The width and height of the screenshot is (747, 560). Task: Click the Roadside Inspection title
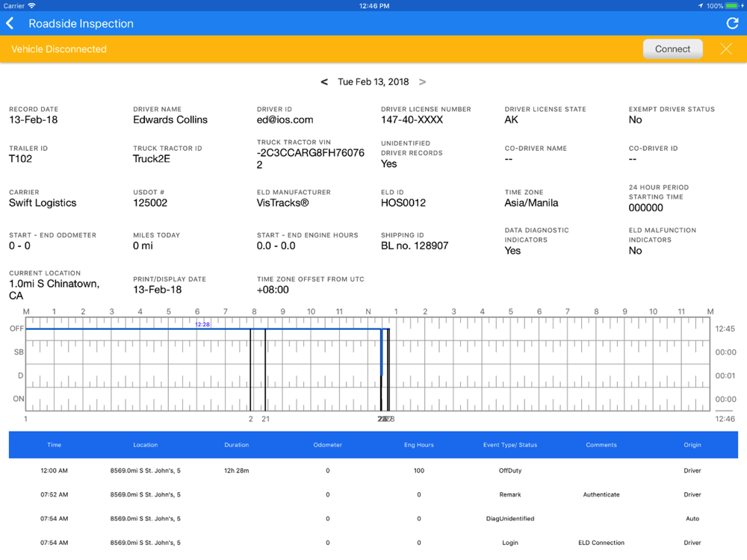(x=81, y=24)
